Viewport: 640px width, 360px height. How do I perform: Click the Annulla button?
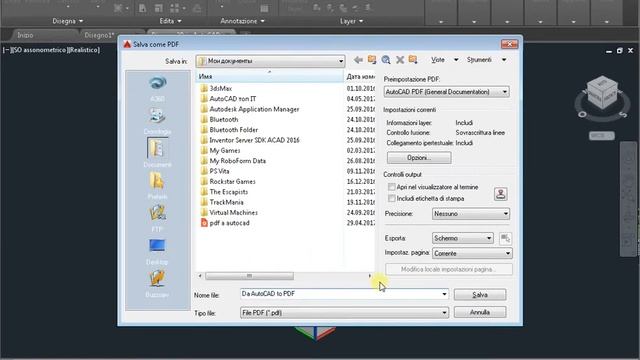point(480,312)
